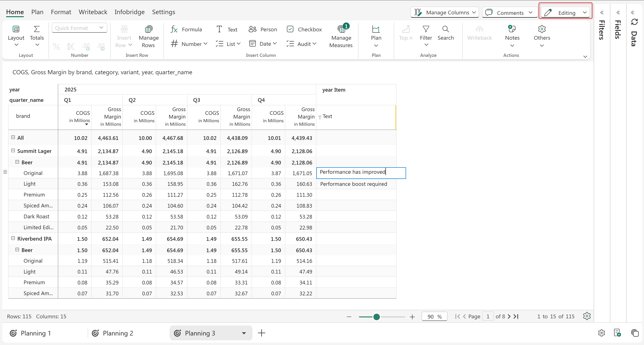Click the grid settings gear in the status bar
Viewport: 644px width, 345px height.
586,316
